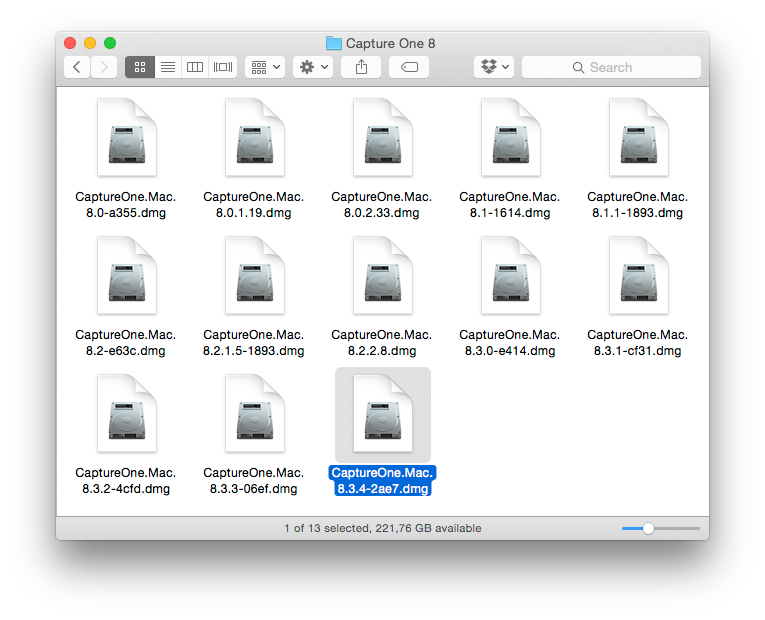Click the Share toolbar button
Viewport: 765px width, 620px height.
pyautogui.click(x=361, y=67)
